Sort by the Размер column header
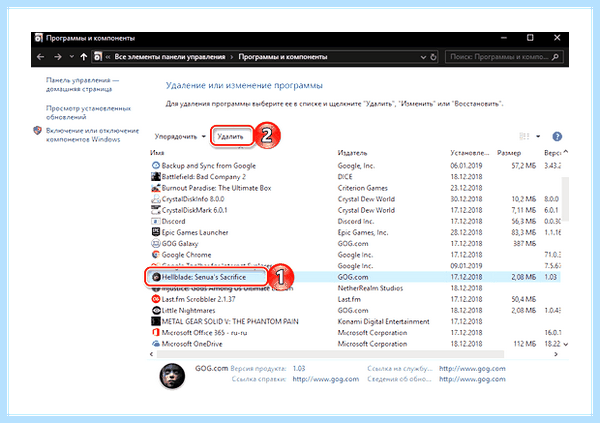 pos(509,153)
